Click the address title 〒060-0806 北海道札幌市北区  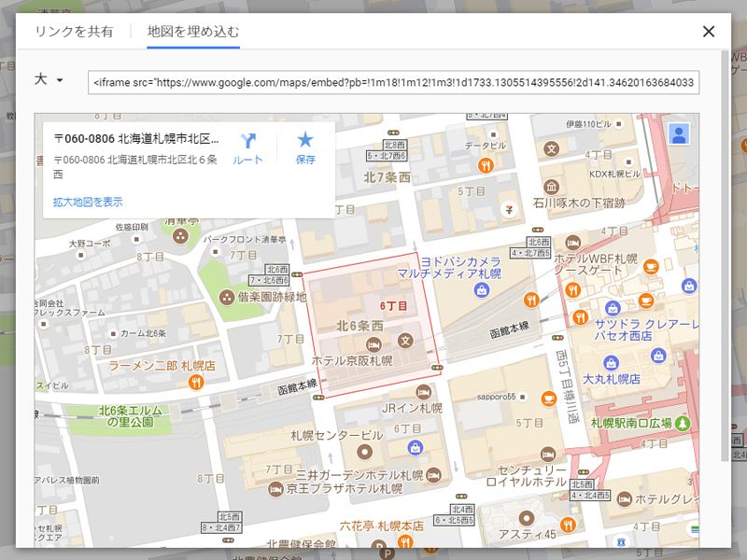click(x=136, y=138)
